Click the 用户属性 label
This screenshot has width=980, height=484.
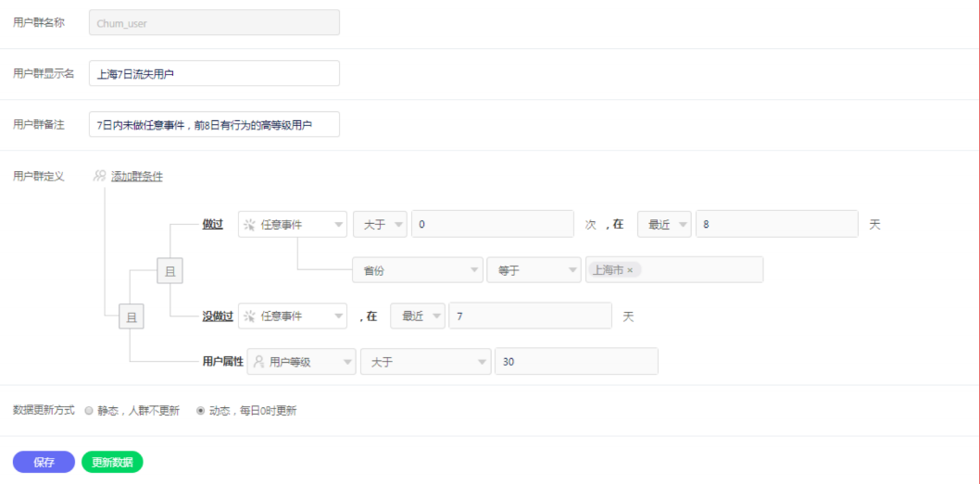(x=223, y=362)
